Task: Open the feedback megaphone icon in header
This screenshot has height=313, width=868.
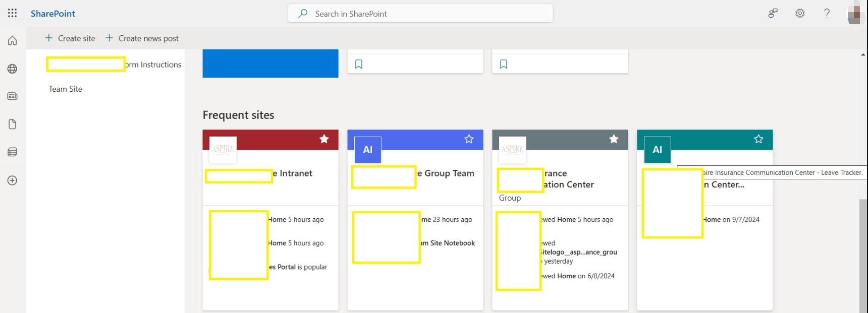Action: click(773, 13)
